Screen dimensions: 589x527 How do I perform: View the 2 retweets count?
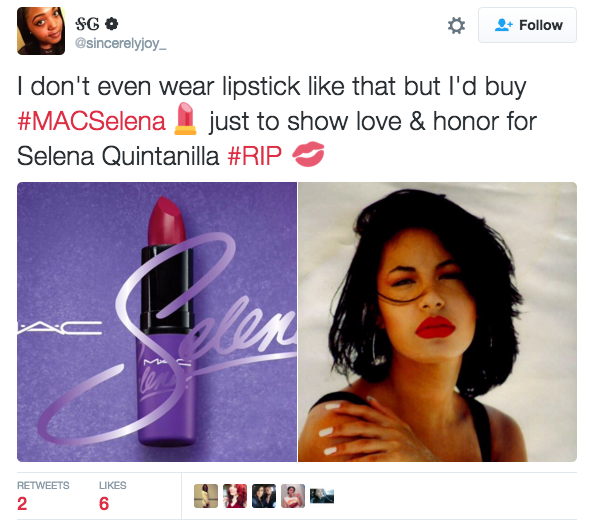(22, 504)
